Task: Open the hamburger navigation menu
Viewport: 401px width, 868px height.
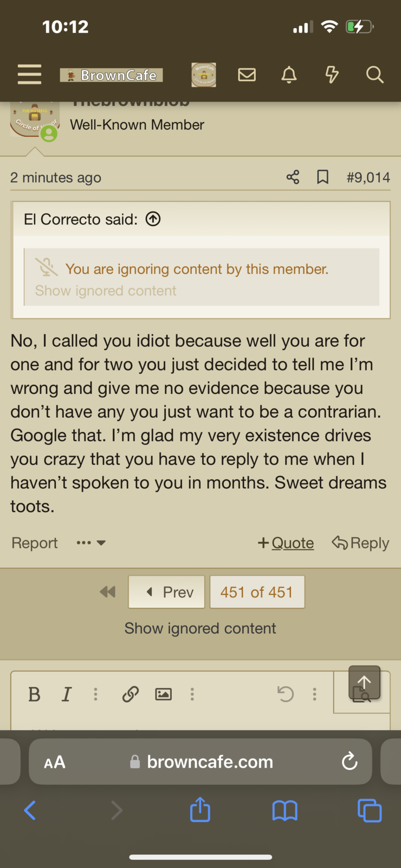Action: click(29, 74)
